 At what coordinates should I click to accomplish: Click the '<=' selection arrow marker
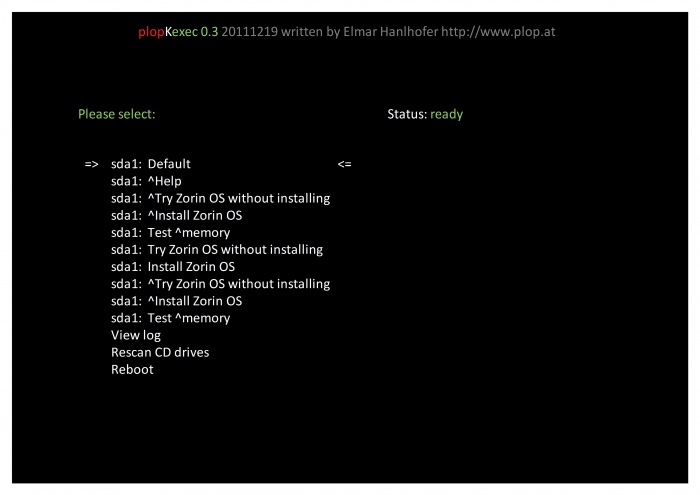pos(344,164)
